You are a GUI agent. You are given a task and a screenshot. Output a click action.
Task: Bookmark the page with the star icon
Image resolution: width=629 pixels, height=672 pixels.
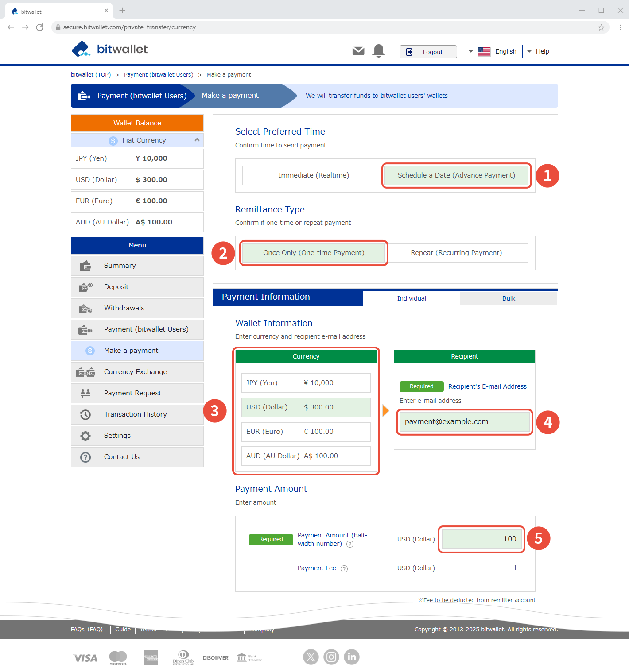601,27
